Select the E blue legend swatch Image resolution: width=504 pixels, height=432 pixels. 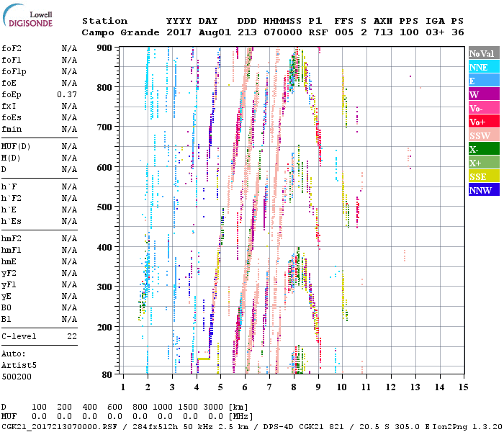click(484, 81)
